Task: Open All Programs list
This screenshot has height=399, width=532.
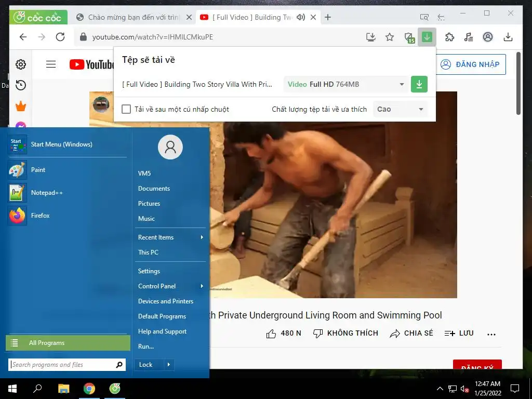Action: click(x=68, y=343)
